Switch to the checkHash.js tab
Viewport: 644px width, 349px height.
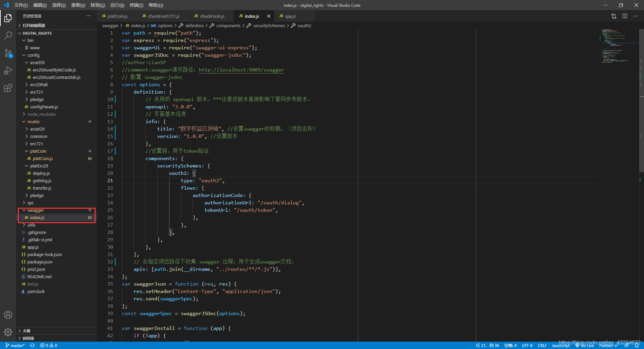click(212, 16)
